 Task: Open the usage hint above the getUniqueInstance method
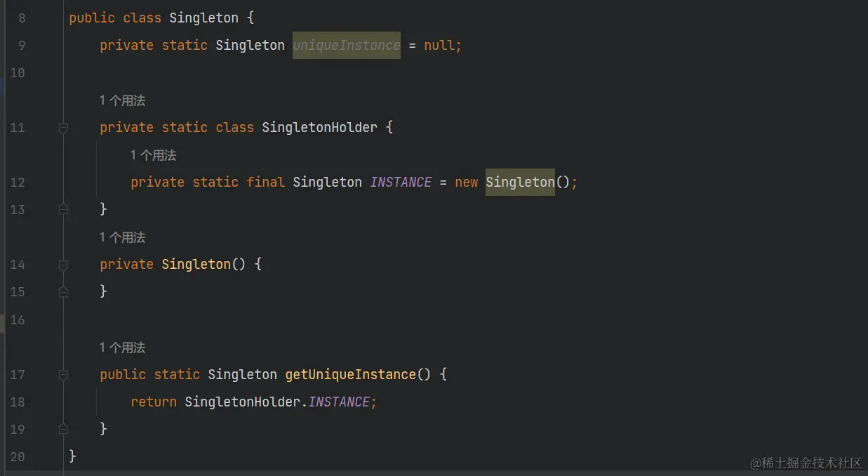tap(122, 348)
